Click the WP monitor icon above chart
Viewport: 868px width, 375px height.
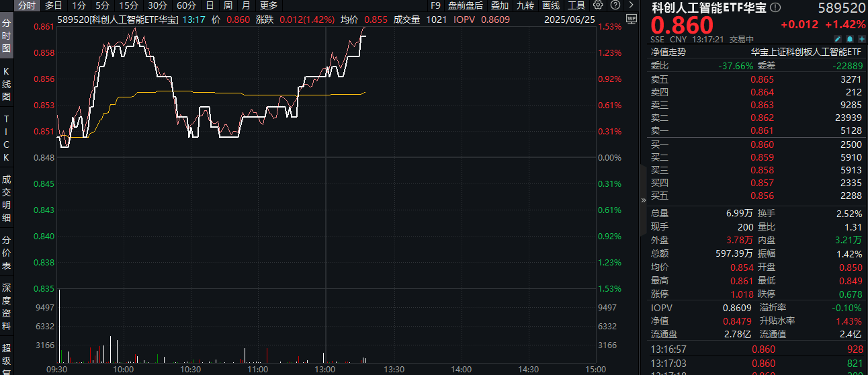[630, 19]
